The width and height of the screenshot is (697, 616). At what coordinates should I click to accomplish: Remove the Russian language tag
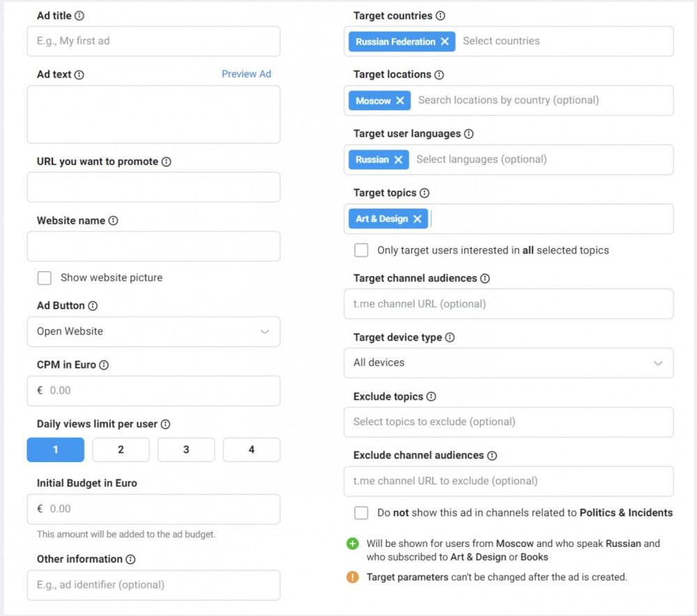pyautogui.click(x=398, y=160)
